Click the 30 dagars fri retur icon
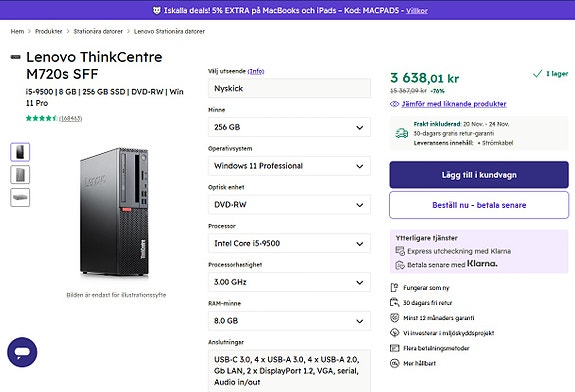 pyautogui.click(x=394, y=303)
